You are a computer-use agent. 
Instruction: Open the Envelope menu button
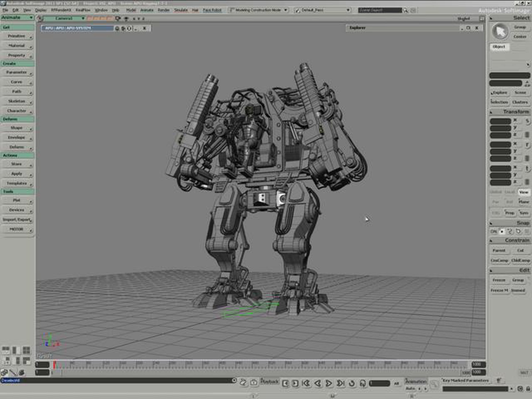pyautogui.click(x=17, y=138)
